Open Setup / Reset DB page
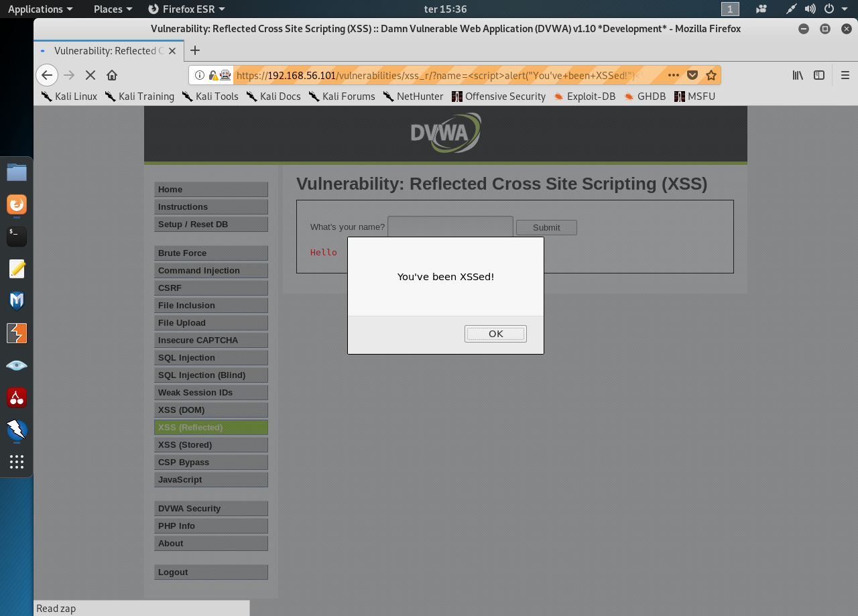Viewport: 858px width, 616px height. point(211,224)
